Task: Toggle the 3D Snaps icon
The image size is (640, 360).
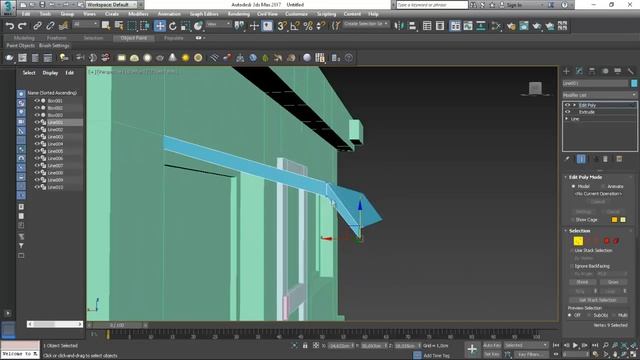Action: [282, 26]
